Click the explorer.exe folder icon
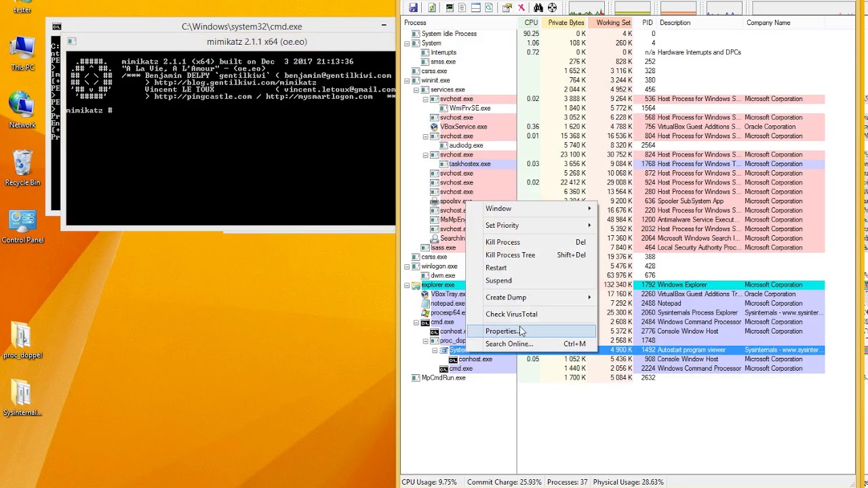868x488 pixels. pos(416,285)
